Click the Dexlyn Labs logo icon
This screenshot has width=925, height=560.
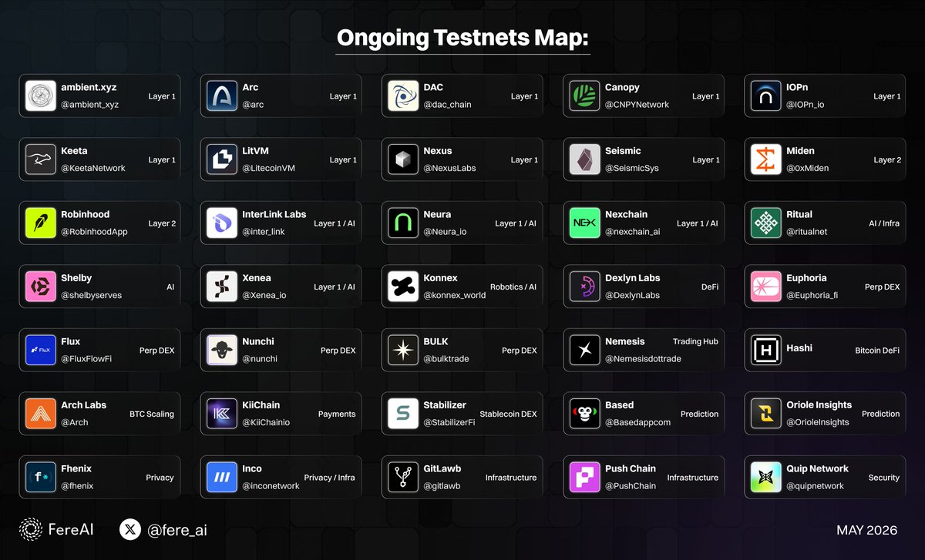pos(584,287)
